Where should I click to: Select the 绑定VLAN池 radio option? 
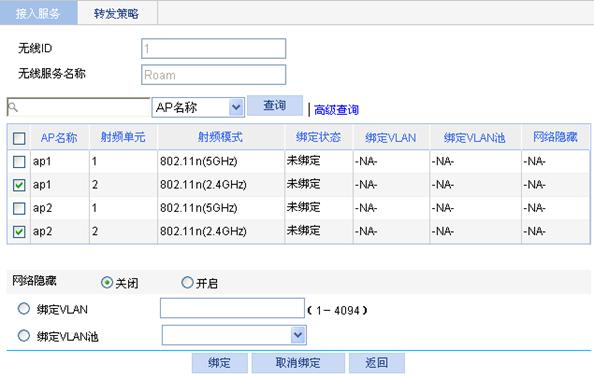[x=23, y=336]
